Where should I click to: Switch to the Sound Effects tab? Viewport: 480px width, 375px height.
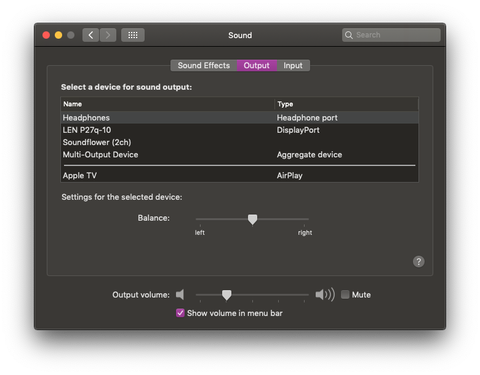[204, 65]
